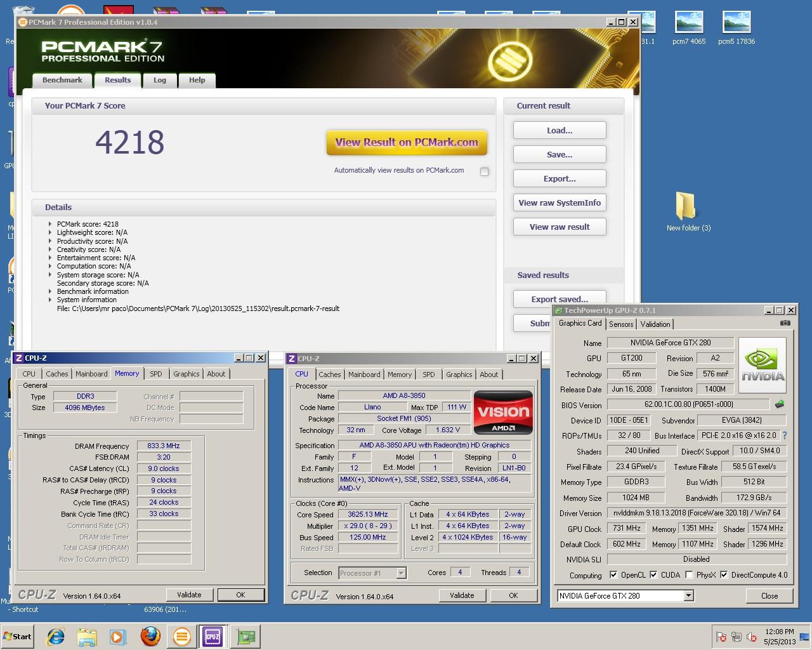Viewport: 812px width, 650px height.
Task: Click the View raw SystemInfo button
Action: click(x=560, y=202)
